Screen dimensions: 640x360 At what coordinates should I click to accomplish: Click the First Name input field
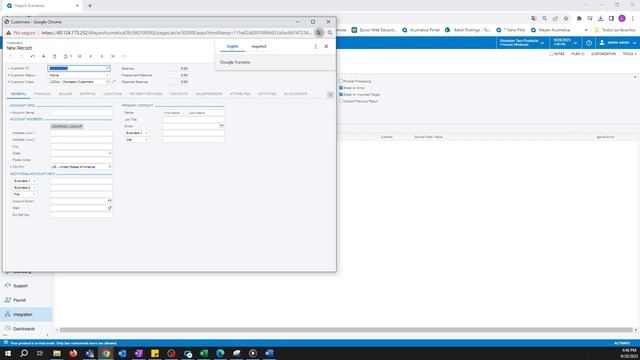[x=173, y=113]
